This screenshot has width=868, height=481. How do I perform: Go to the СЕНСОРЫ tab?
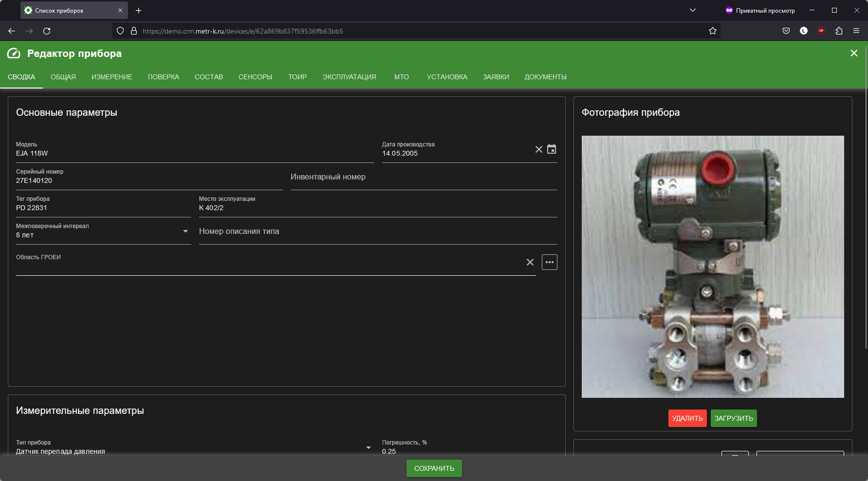coord(255,77)
